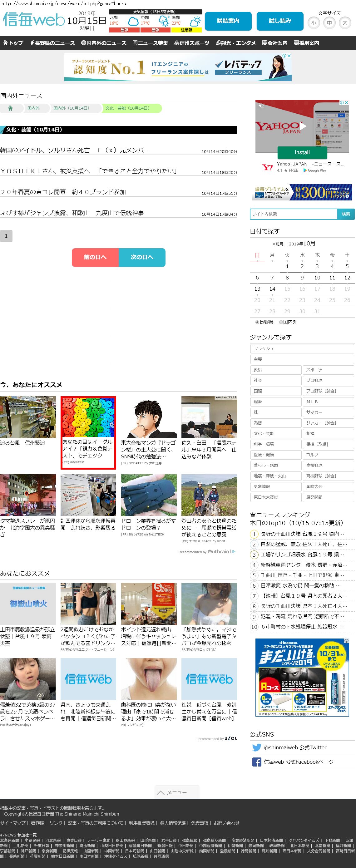Open 観光・エンタメ menu
Image resolution: width=356 pixels, height=868 pixels.
tap(236, 43)
